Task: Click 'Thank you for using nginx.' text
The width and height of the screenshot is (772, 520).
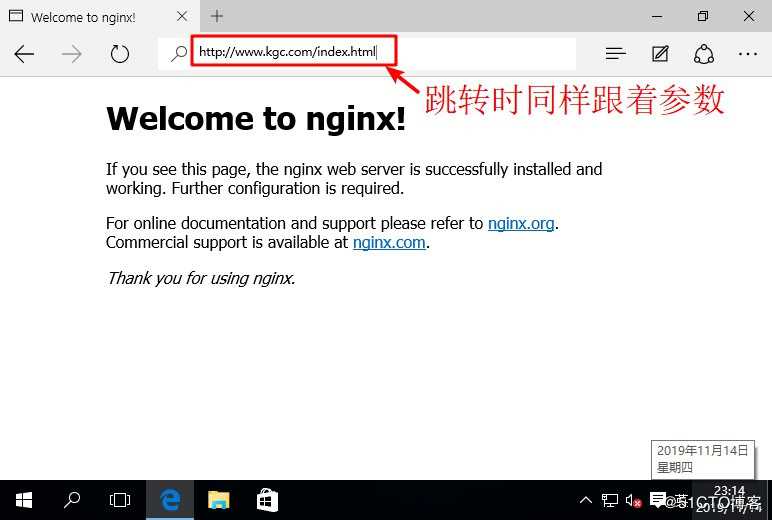Action: click(201, 278)
